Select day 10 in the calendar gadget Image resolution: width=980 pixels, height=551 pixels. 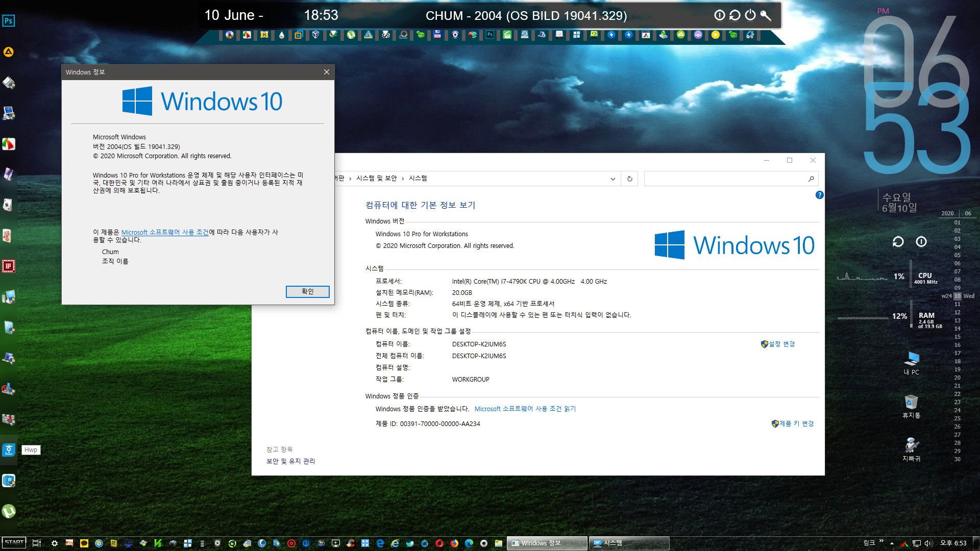[x=958, y=296]
